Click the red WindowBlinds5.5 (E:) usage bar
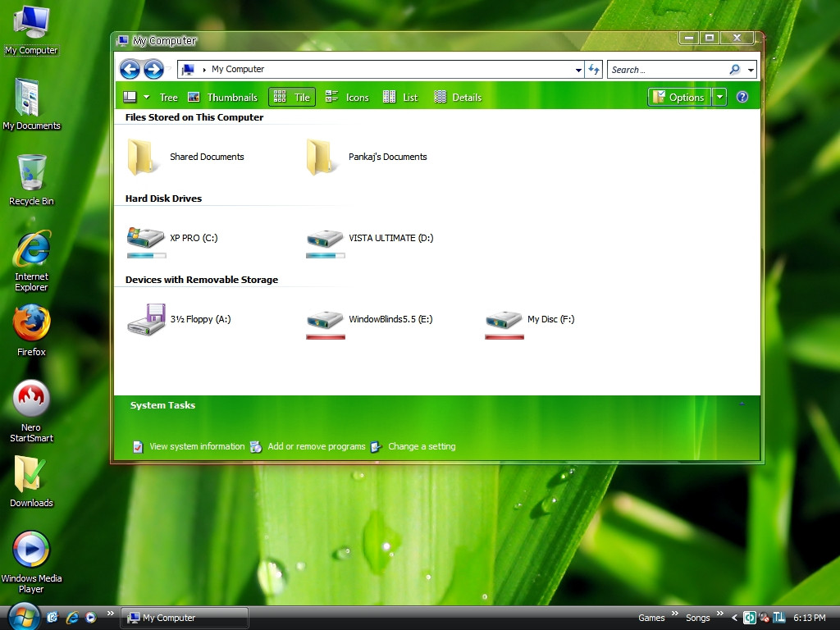This screenshot has height=630, width=840. 325,337
